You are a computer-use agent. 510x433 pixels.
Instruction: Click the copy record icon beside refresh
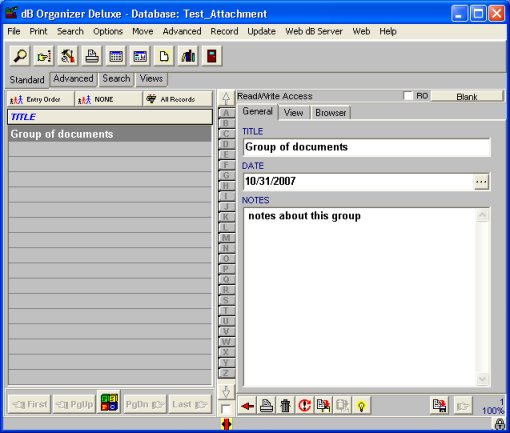pyautogui.click(x=323, y=406)
